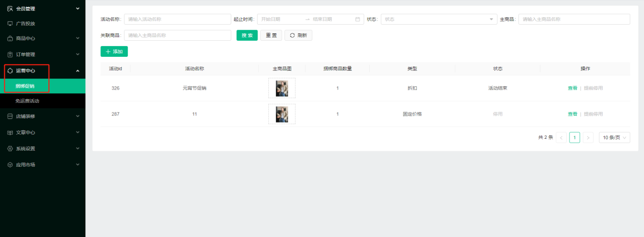Screen dimensions: 644x237
Task: Select the 捆绑促销 submenu item
Action: click(25, 86)
